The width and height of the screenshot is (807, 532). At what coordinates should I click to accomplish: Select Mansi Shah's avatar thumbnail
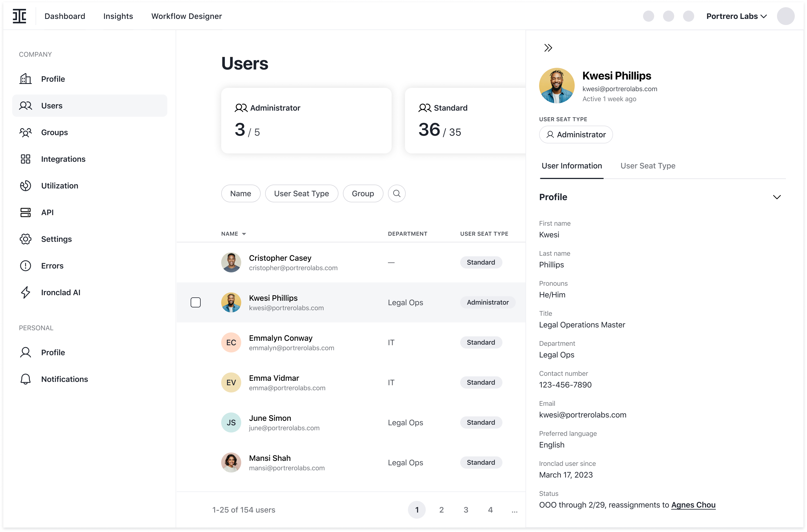pyautogui.click(x=231, y=463)
